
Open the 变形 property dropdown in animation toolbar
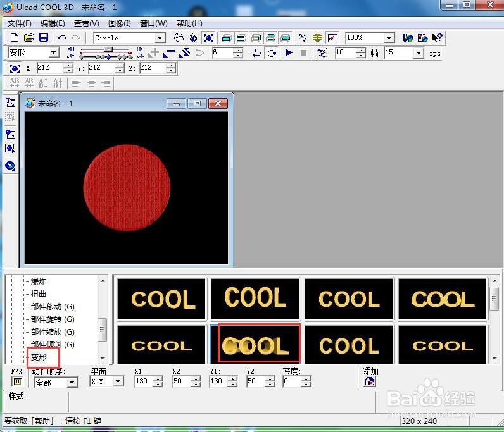coord(54,52)
